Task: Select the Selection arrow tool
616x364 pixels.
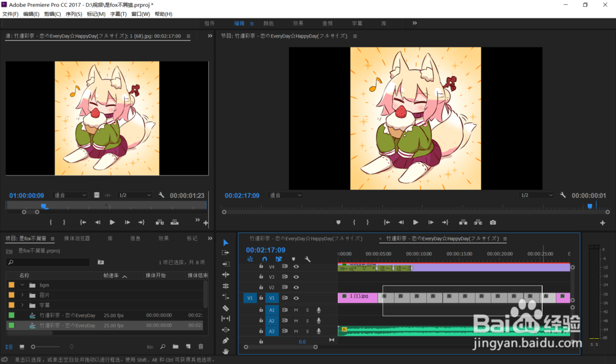Action: [x=225, y=243]
